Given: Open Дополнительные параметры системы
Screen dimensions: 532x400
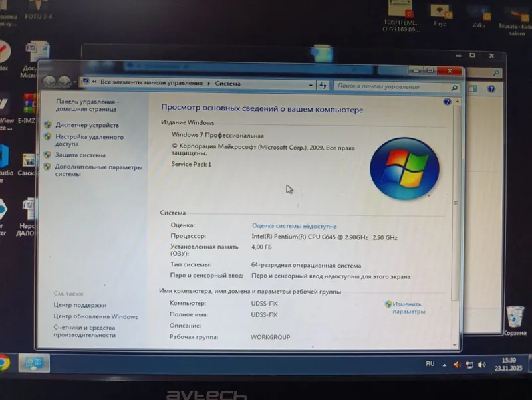Looking at the screenshot, I should 98,171.
